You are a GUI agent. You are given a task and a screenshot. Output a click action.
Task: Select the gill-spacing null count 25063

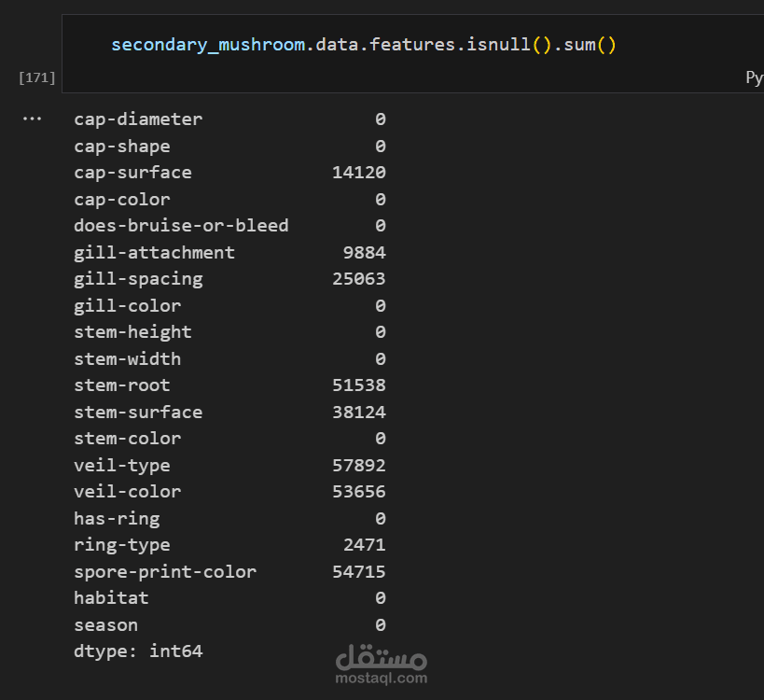point(359,279)
